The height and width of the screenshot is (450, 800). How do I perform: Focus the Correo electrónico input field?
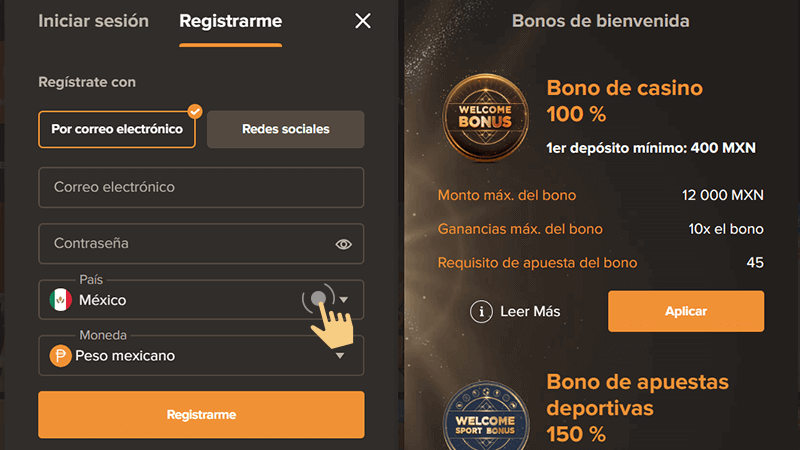pyautogui.click(x=201, y=187)
